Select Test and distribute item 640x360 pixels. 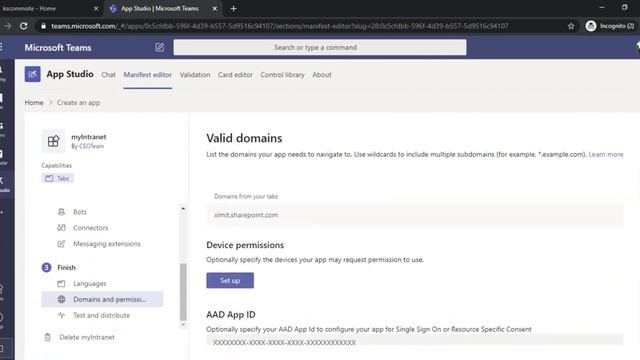pyautogui.click(x=101, y=315)
